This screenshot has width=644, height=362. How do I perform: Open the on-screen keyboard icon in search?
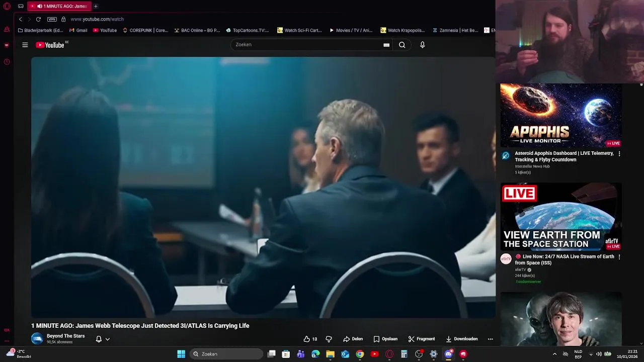[386, 45]
